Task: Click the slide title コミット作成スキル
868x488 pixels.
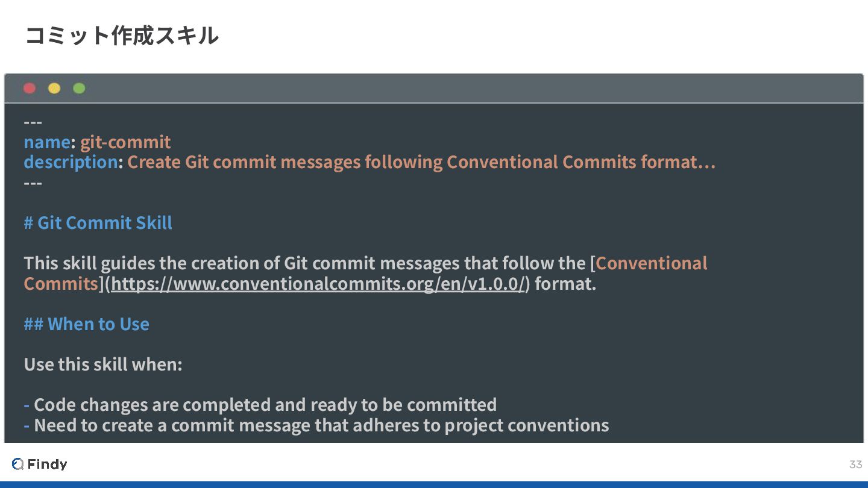Action: click(121, 36)
